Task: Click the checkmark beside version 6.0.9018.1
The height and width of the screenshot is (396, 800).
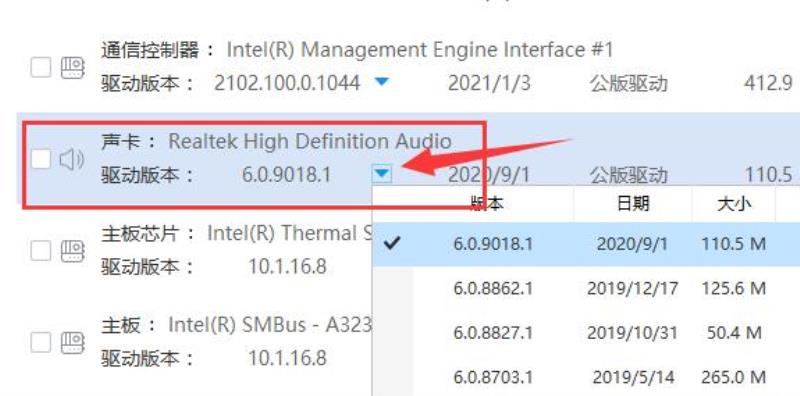Action: [392, 243]
